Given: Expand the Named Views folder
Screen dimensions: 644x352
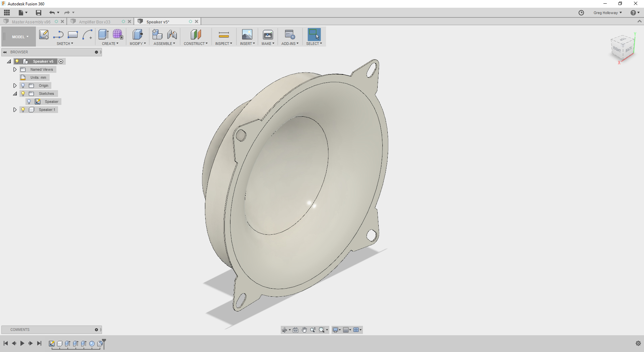Looking at the screenshot, I should [x=14, y=69].
